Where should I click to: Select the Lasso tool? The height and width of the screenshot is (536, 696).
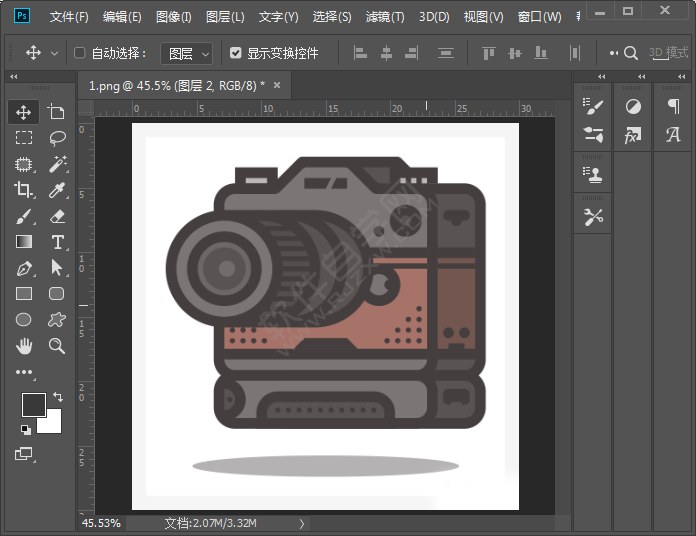pos(57,138)
